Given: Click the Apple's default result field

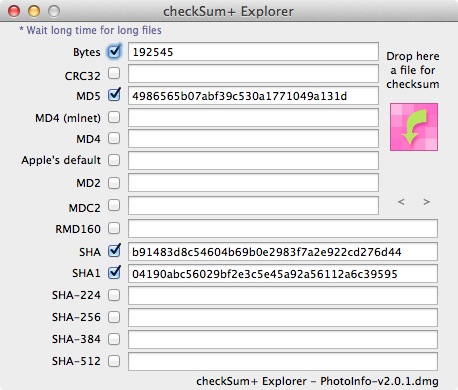Looking at the screenshot, I should (253, 160).
